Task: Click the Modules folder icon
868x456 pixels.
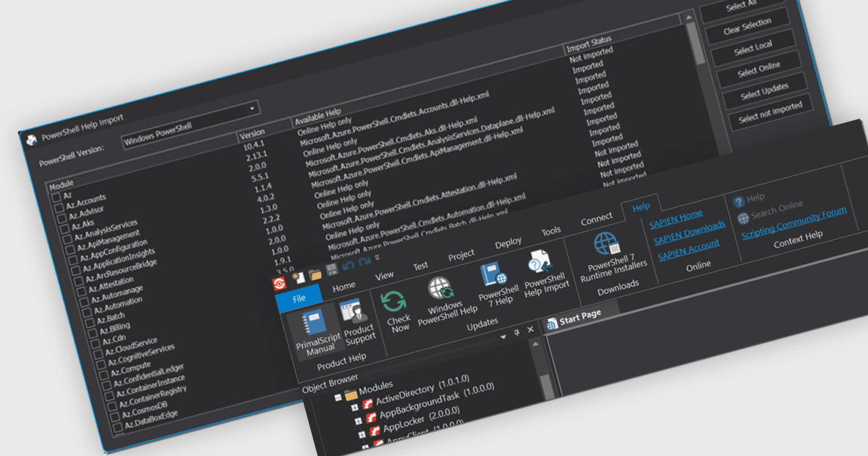Action: tap(351, 394)
